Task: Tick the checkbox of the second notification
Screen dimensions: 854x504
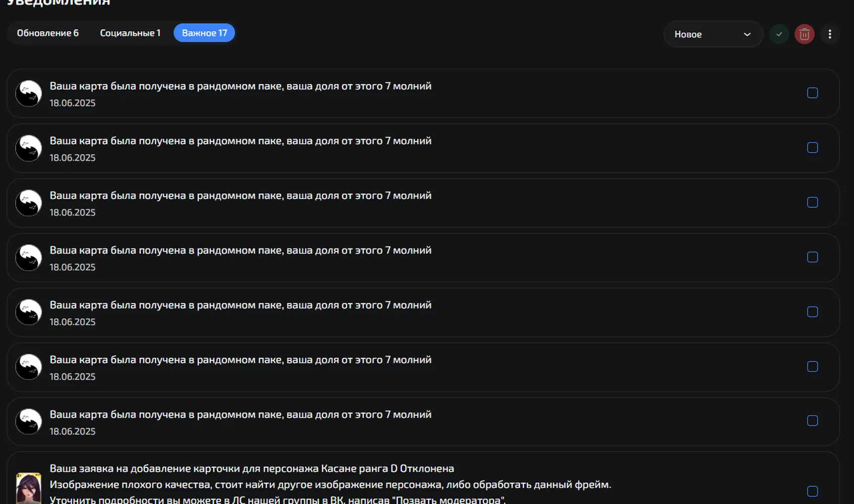Action: 813,148
